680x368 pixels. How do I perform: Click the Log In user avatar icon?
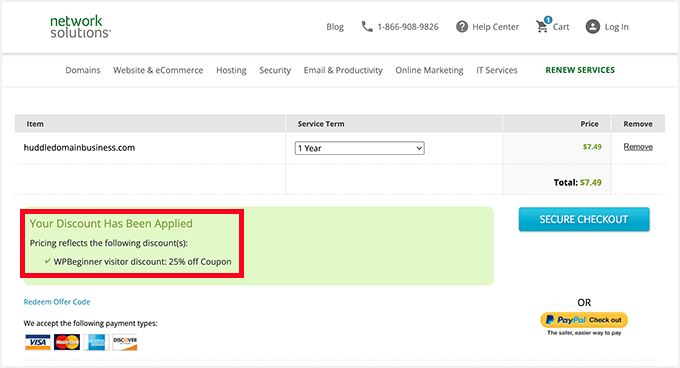(x=592, y=27)
